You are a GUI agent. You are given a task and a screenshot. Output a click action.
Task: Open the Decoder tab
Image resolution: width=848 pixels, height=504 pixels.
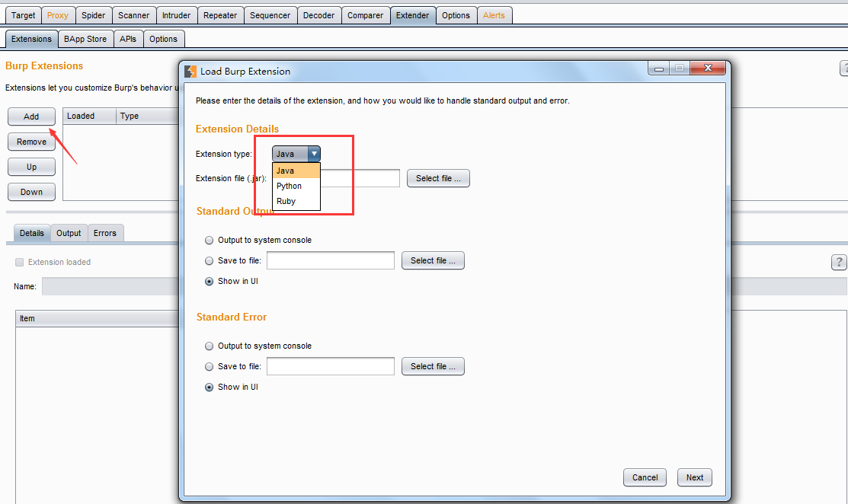pyautogui.click(x=318, y=15)
